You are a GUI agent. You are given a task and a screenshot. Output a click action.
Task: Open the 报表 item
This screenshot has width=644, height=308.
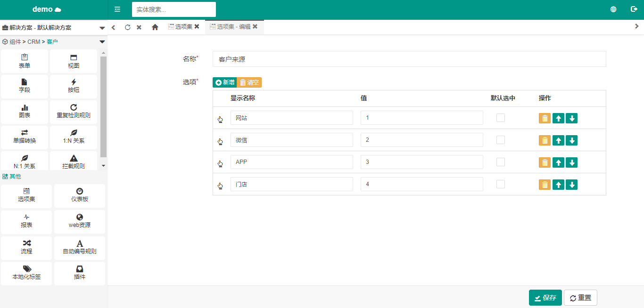tap(26, 221)
